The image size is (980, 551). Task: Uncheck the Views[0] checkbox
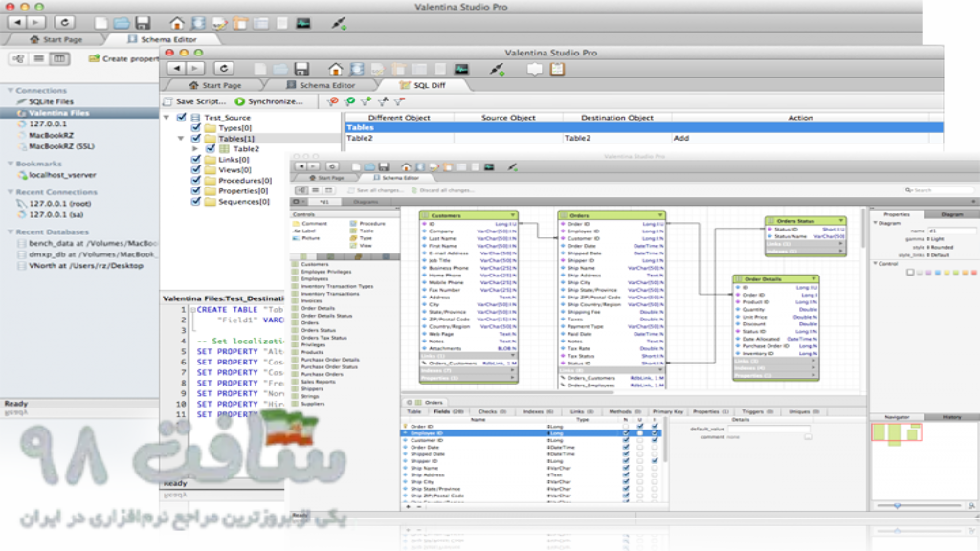coord(196,169)
